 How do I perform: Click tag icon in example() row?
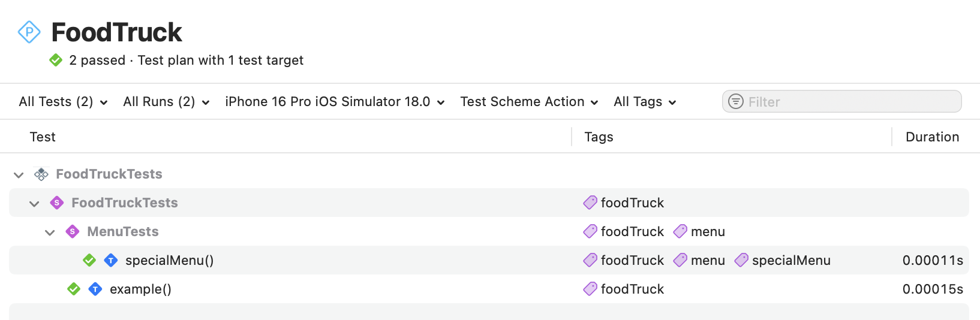point(590,289)
